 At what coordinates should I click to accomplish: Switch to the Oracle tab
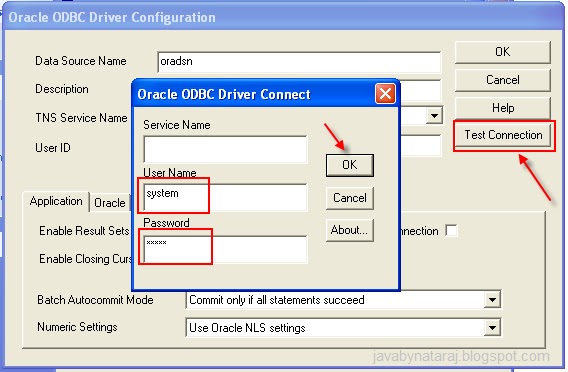[110, 203]
